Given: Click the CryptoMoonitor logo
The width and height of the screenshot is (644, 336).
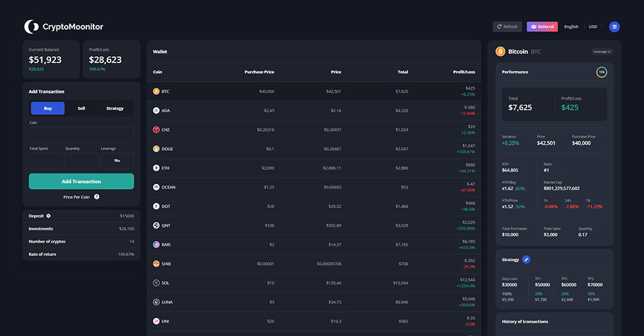Looking at the screenshot, I should (x=64, y=26).
